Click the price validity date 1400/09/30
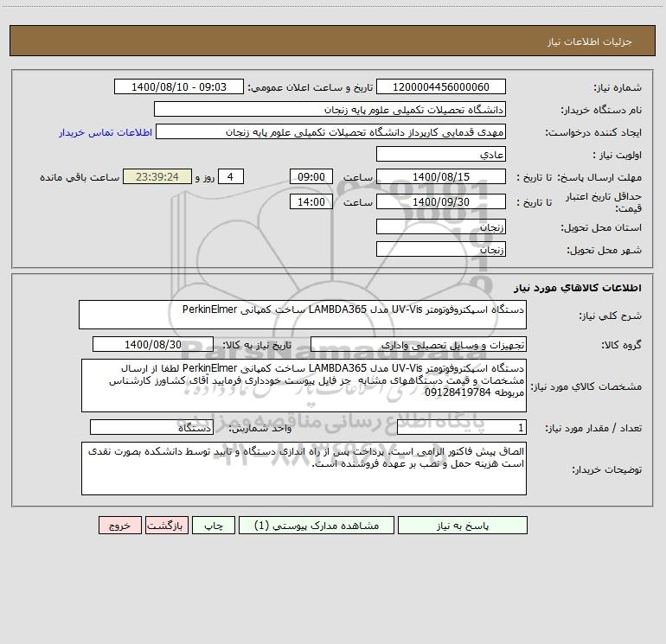Image resolution: width=666 pixels, height=644 pixels. (x=441, y=201)
